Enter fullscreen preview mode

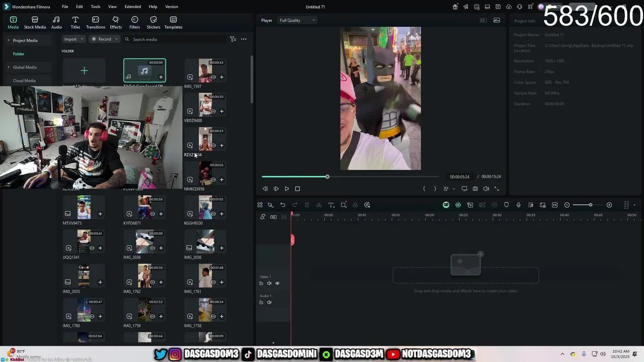click(497, 189)
